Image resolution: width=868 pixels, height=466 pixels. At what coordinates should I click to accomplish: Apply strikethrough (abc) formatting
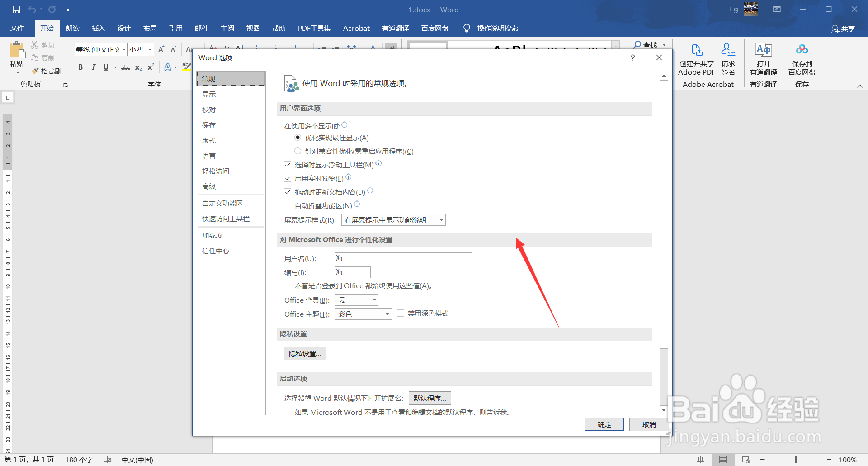(126, 67)
